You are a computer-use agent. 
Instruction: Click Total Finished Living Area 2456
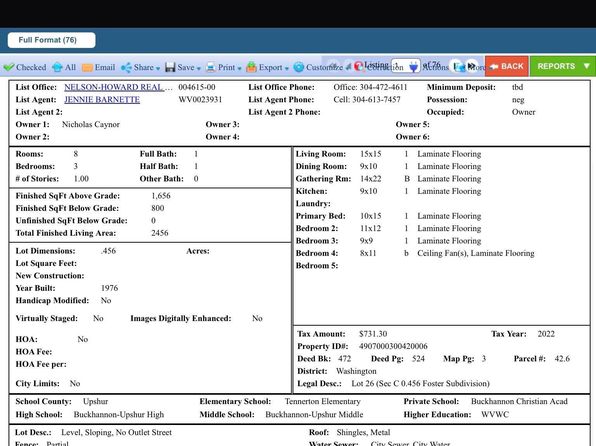(160, 233)
